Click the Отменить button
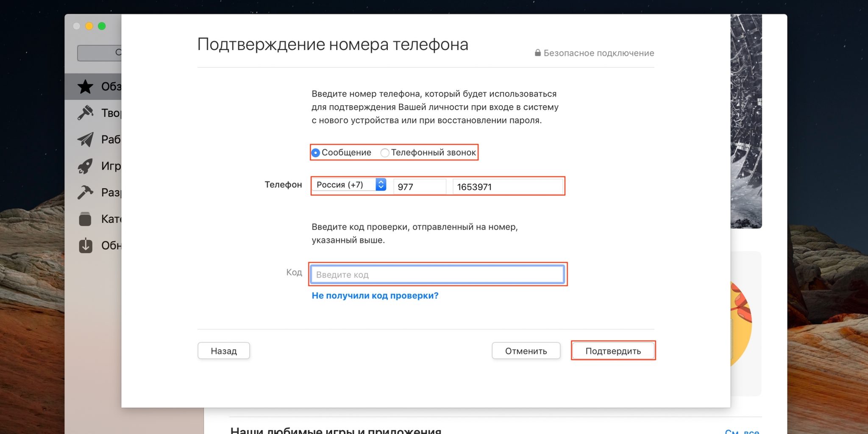 [526, 351]
